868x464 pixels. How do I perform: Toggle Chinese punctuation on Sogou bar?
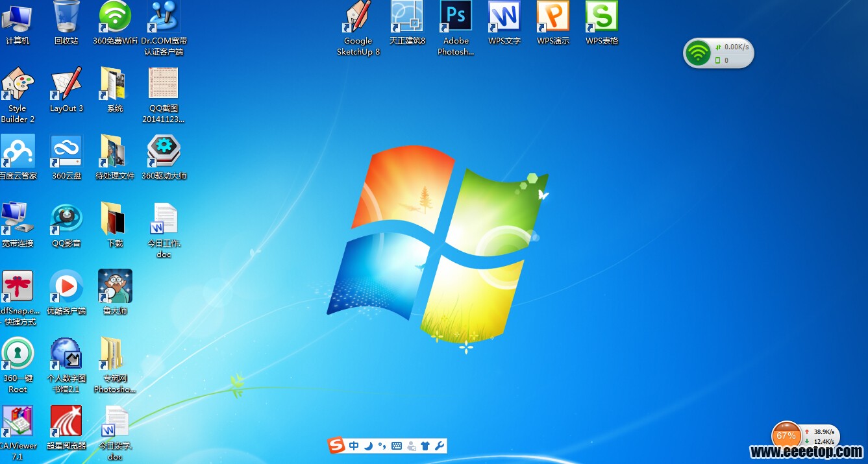point(382,446)
